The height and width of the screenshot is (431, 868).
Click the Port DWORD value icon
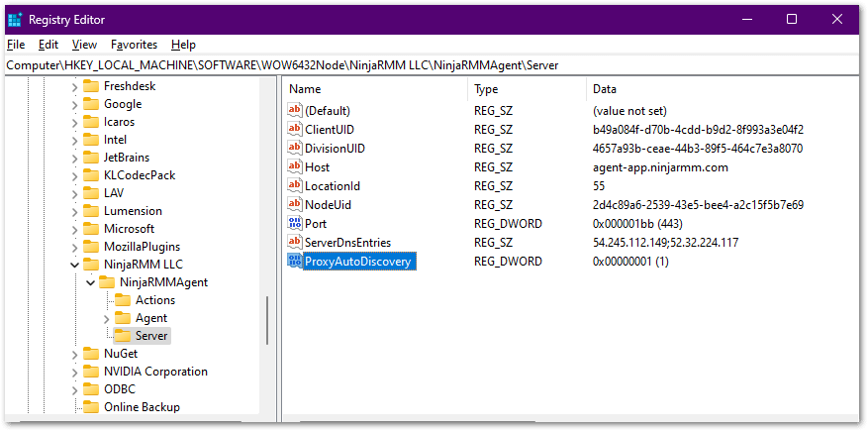pyautogui.click(x=294, y=224)
